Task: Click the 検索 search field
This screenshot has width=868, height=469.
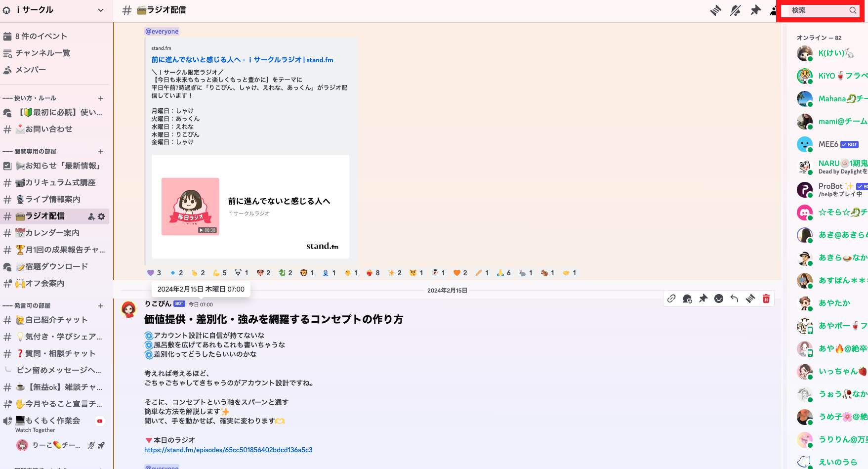Action: pos(820,10)
